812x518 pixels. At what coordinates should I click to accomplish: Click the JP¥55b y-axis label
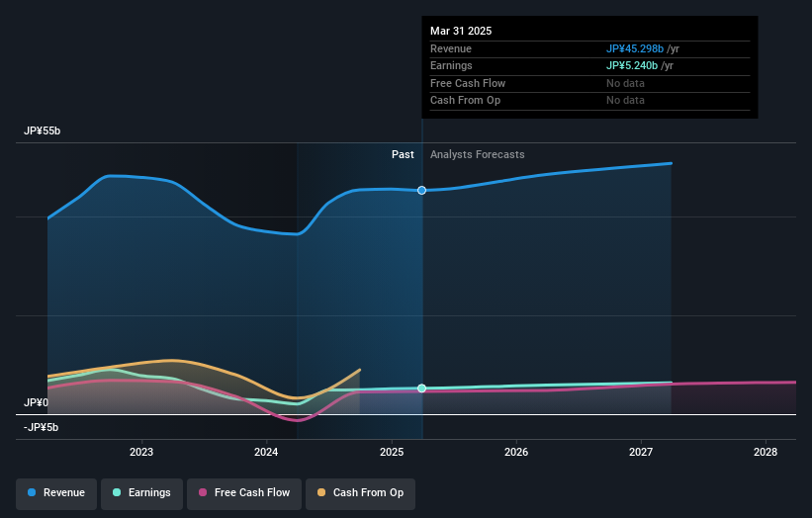pos(42,130)
